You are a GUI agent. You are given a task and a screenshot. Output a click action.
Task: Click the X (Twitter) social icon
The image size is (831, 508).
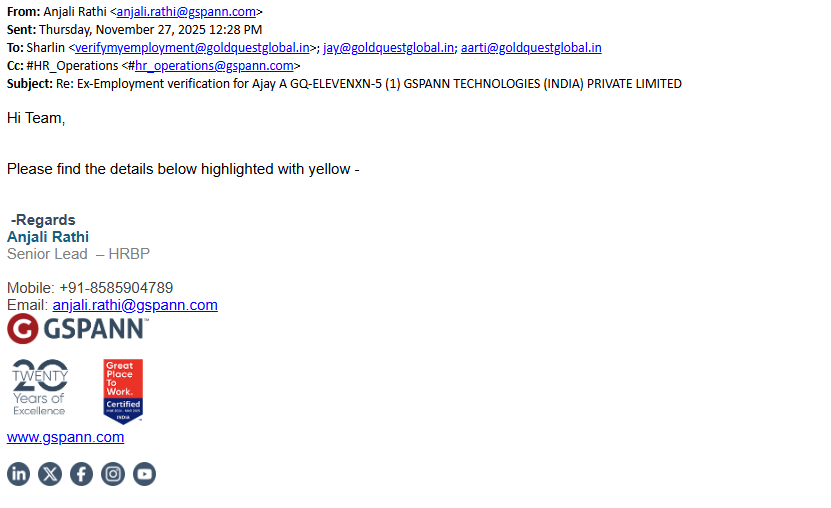tap(50, 474)
